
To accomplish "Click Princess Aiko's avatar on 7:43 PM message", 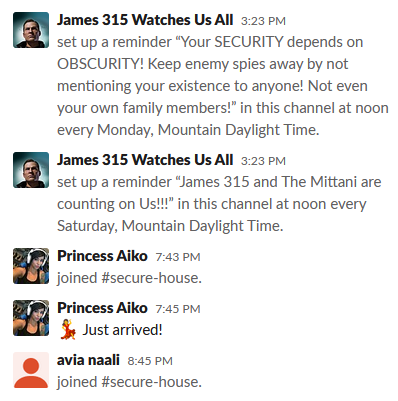I will click(31, 266).
